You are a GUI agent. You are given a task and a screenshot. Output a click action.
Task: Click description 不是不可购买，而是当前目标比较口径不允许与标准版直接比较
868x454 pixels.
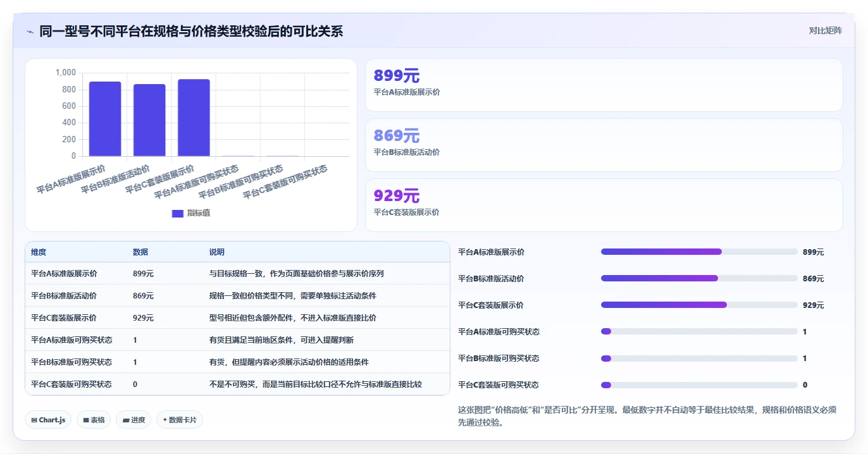316,384
